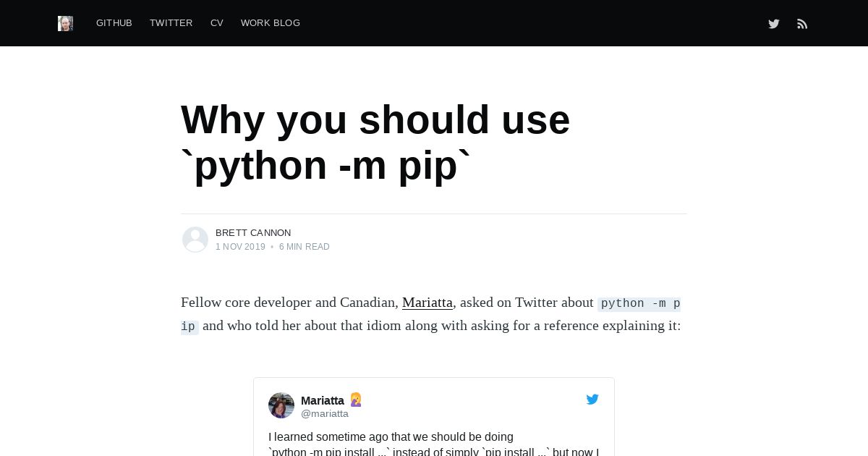
Task: Open the TWITTER nav item
Action: coord(171,23)
